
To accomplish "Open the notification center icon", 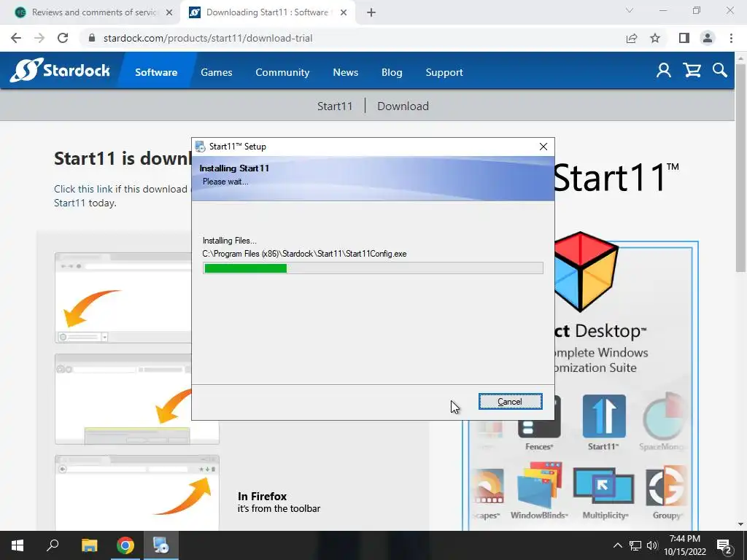I will pyautogui.click(x=724, y=545).
